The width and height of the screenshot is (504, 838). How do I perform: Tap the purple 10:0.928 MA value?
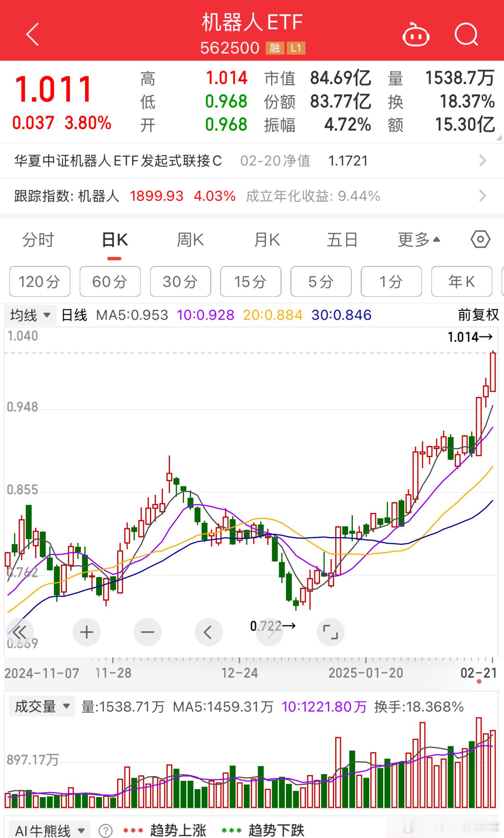point(206,315)
